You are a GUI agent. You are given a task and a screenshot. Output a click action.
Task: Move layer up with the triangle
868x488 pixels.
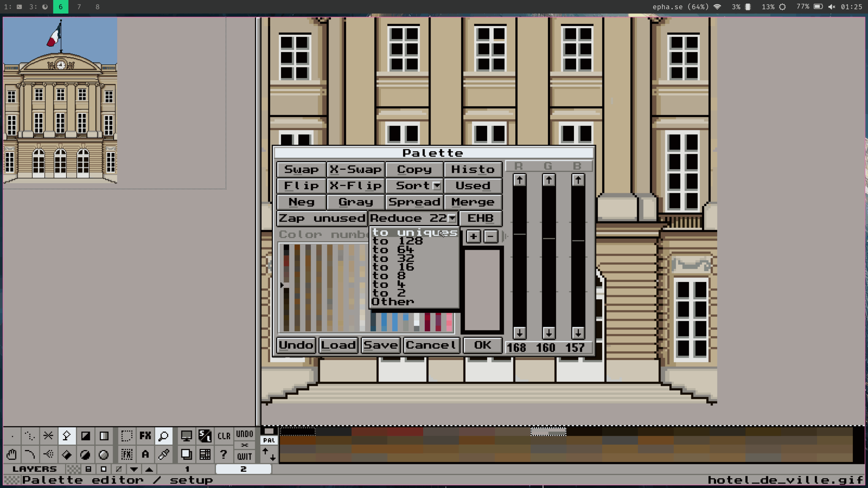149,469
